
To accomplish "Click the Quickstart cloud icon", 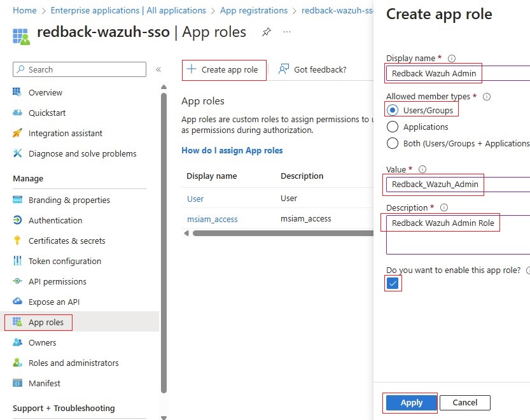I will tap(17, 113).
